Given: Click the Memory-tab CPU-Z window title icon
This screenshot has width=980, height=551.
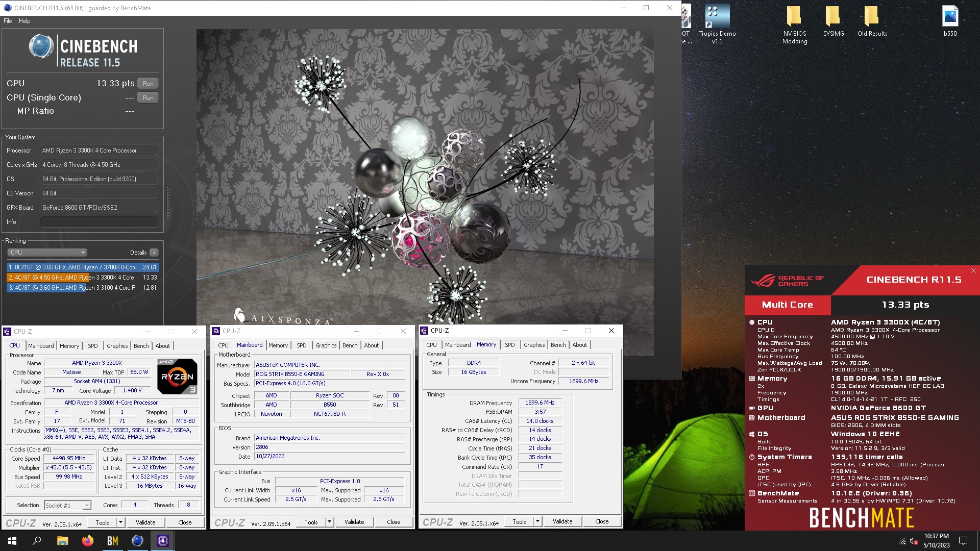Looking at the screenshot, I should (424, 331).
